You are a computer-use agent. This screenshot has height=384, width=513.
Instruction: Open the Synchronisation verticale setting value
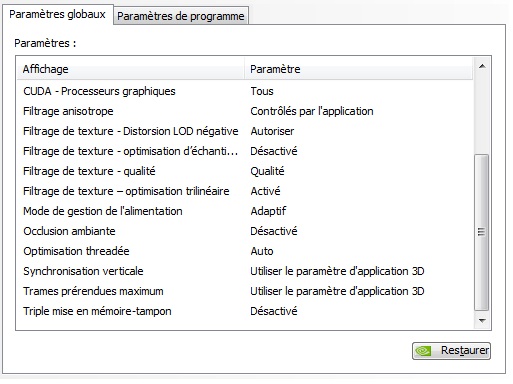[337, 271]
